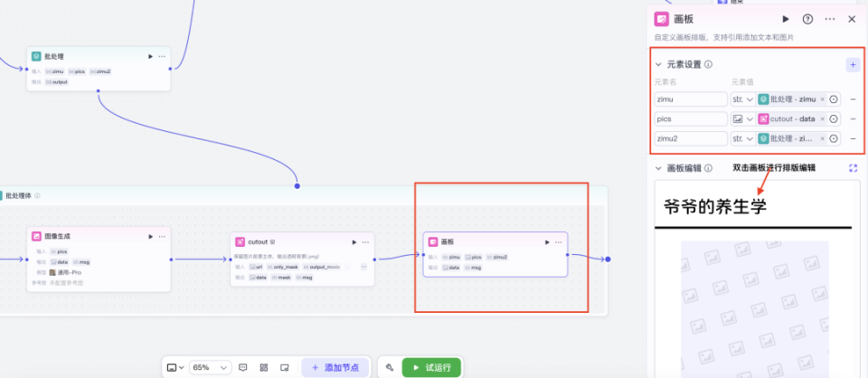The image size is (868, 378).
Task: Add a new element with plus icon
Action: (853, 65)
